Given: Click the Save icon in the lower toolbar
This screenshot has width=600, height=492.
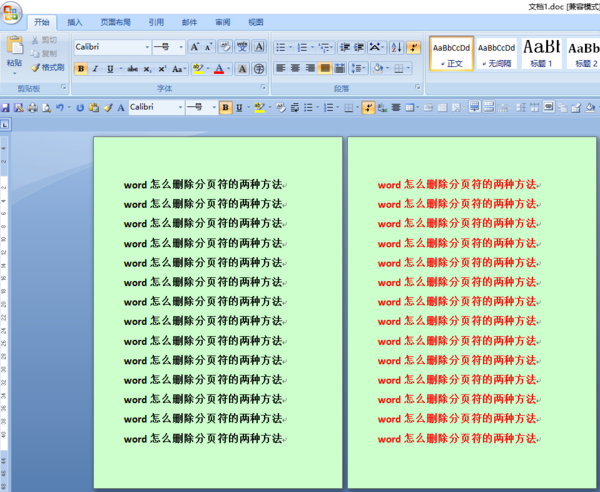Looking at the screenshot, I should point(5,108).
